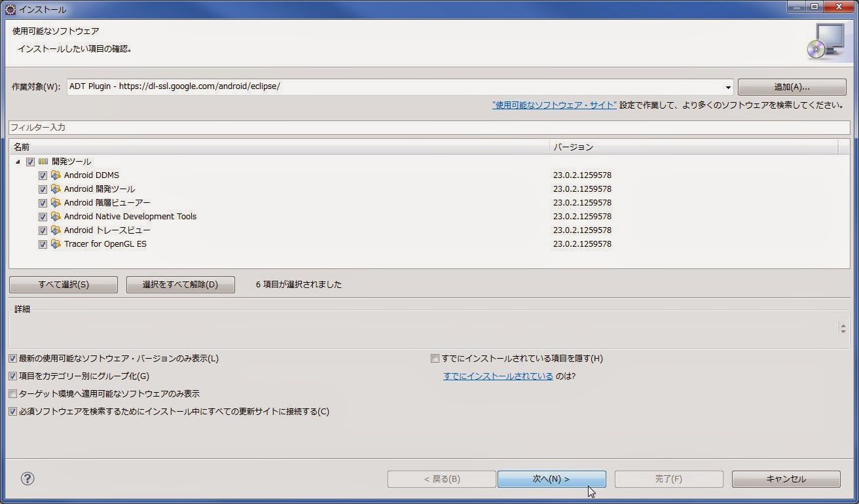This screenshot has width=859, height=504.
Task: Toggle 必須ソフトウェアを検索する update sites checkbox
Action: (x=13, y=412)
